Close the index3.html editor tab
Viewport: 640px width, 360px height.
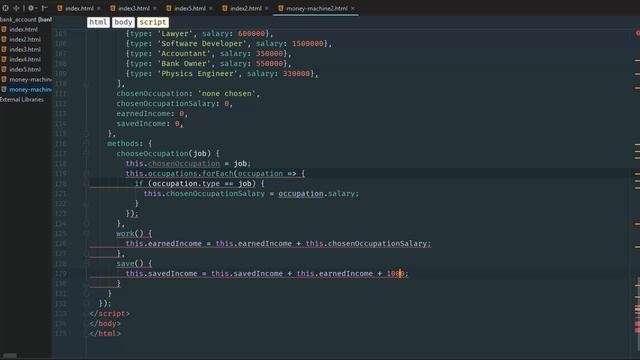click(x=155, y=8)
